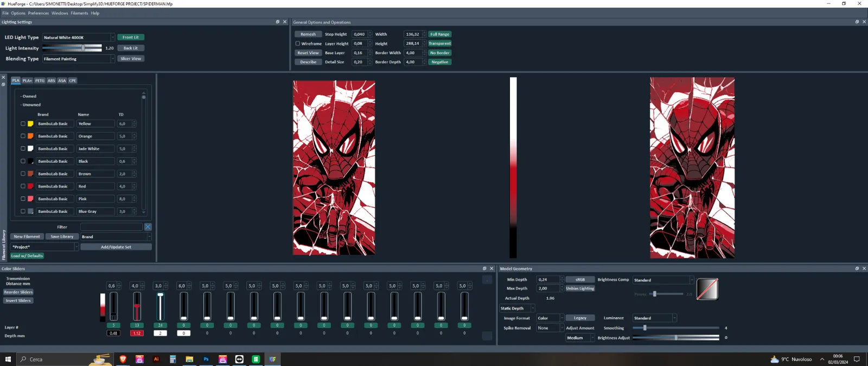Check the Yellow filament checkbox
The image size is (868, 366).
[23, 124]
